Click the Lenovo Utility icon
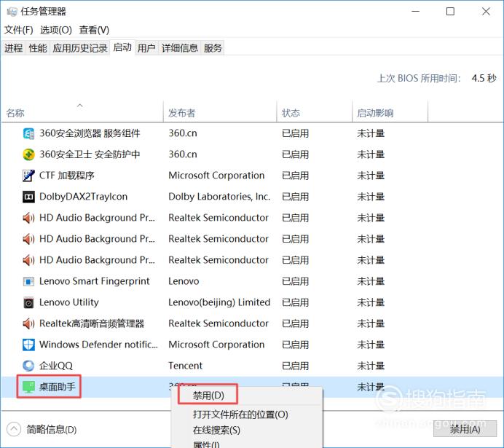Image resolution: width=504 pixels, height=448 pixels. tap(28, 303)
